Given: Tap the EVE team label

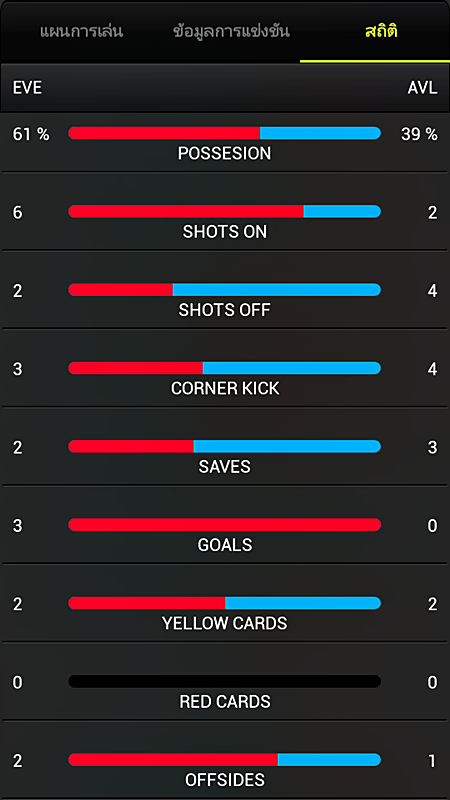Looking at the screenshot, I should [27, 88].
